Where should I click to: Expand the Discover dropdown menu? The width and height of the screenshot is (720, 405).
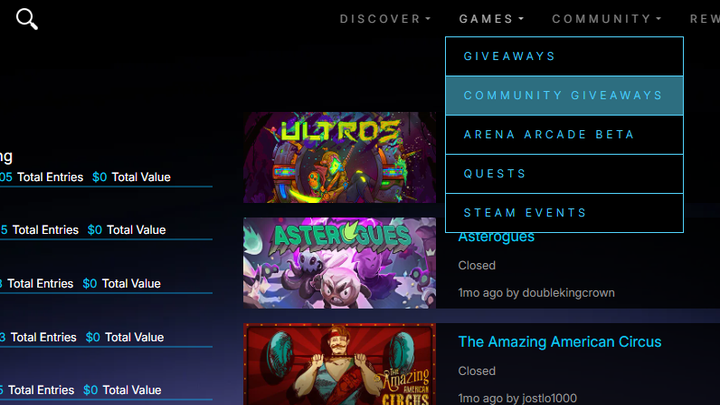pyautogui.click(x=385, y=19)
